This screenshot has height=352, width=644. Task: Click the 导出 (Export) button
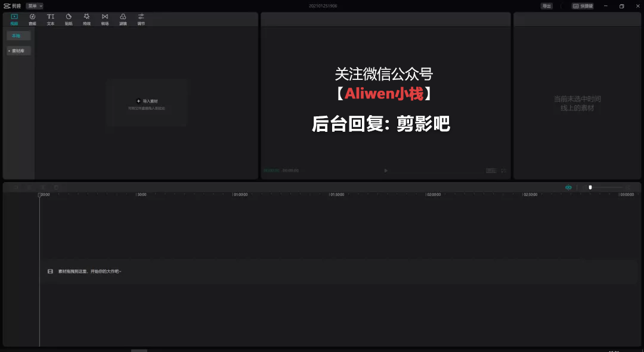[x=547, y=6]
